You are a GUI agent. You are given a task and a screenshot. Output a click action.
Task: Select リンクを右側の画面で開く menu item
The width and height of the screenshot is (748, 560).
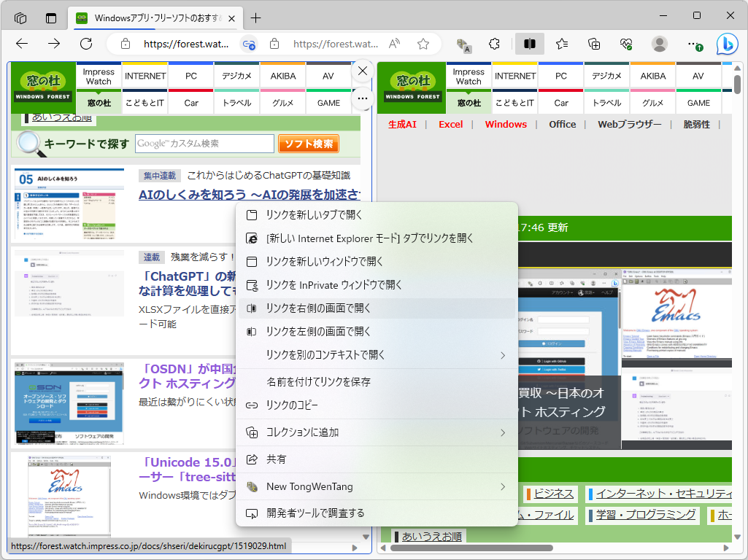(377, 308)
